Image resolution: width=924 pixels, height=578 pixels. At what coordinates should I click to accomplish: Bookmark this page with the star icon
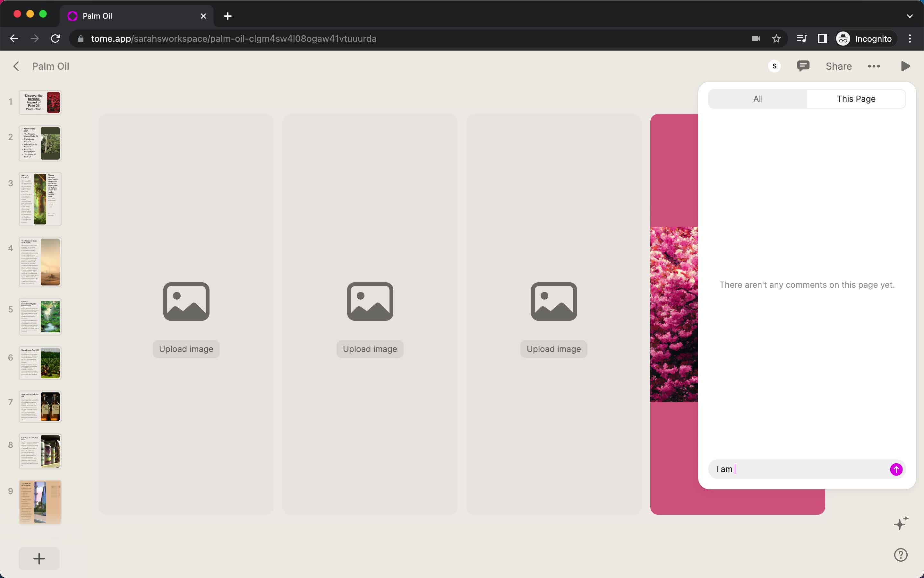coord(776,39)
